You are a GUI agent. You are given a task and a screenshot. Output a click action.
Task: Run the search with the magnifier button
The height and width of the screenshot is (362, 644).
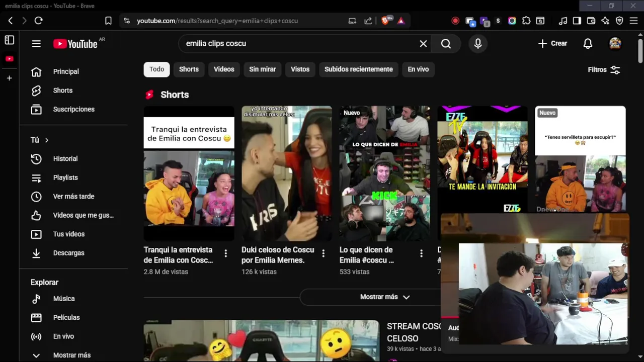pyautogui.click(x=446, y=44)
